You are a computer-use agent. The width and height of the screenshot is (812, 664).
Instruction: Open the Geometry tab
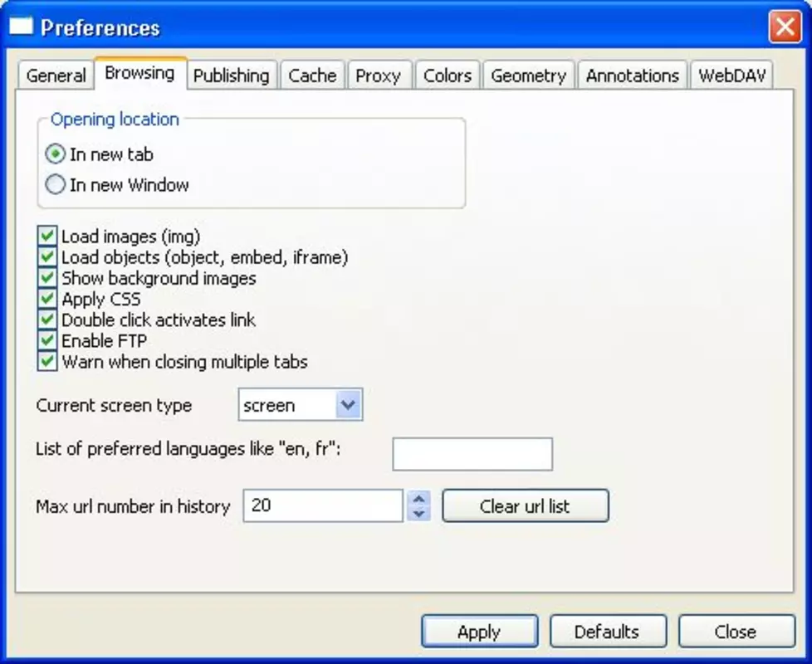(529, 76)
